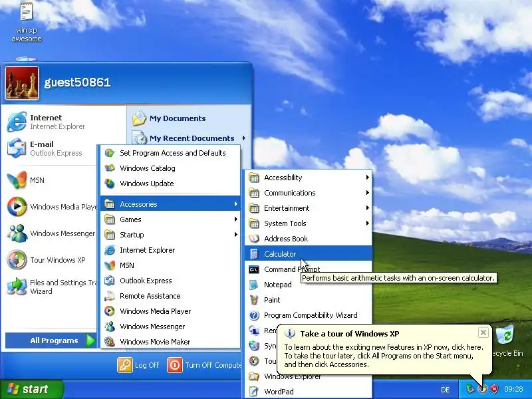Click the guest50861 chess user picture
Screen dimensions: 532x399
[x=22, y=83]
